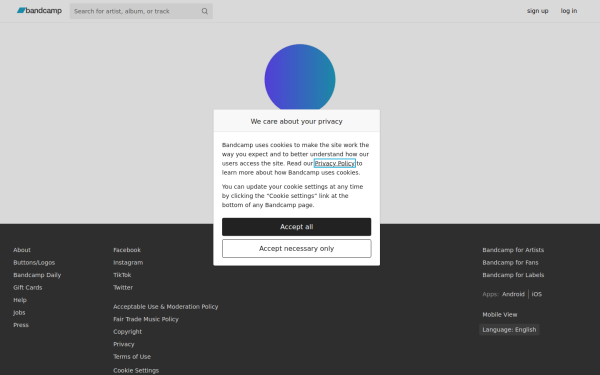Viewport: 600px width, 375px height.
Task: Open the Language: English selector
Action: point(509,330)
